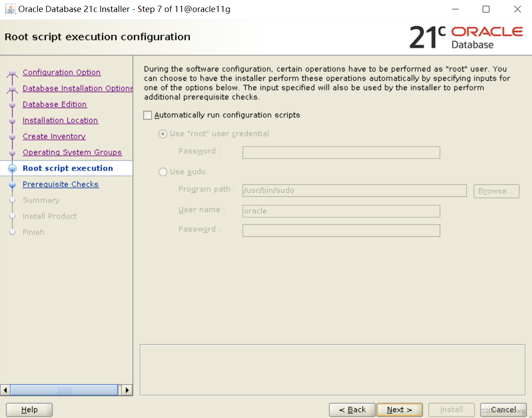Maximize the installer window
The image size is (532, 418).
(x=486, y=9)
